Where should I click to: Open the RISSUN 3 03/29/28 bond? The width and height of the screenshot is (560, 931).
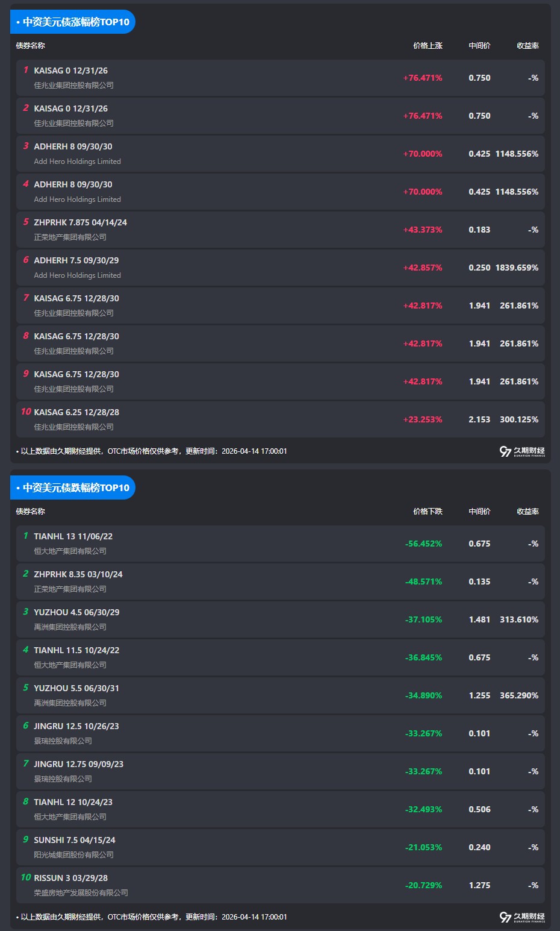click(70, 878)
